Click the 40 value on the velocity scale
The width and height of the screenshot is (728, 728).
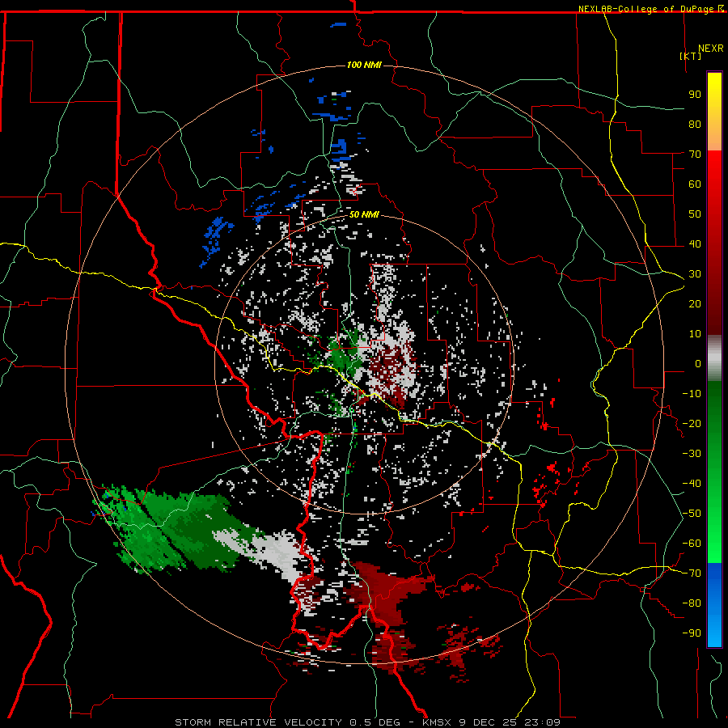tap(695, 243)
